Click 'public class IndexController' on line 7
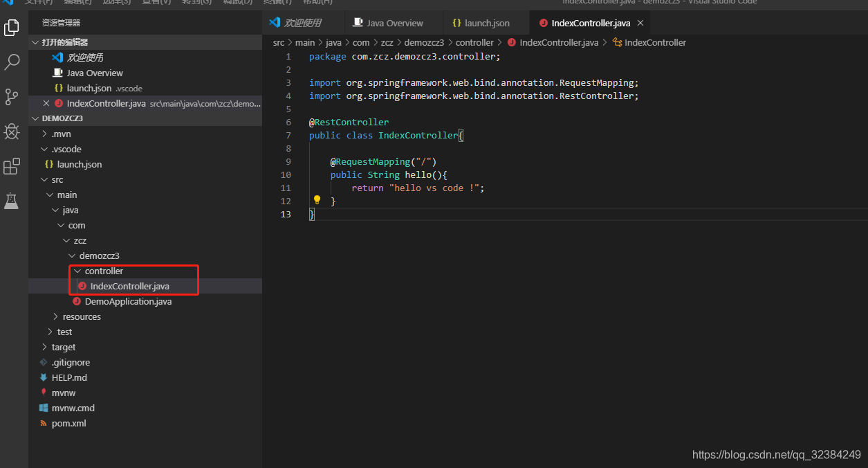Viewport: 868px width, 468px height. click(384, 135)
